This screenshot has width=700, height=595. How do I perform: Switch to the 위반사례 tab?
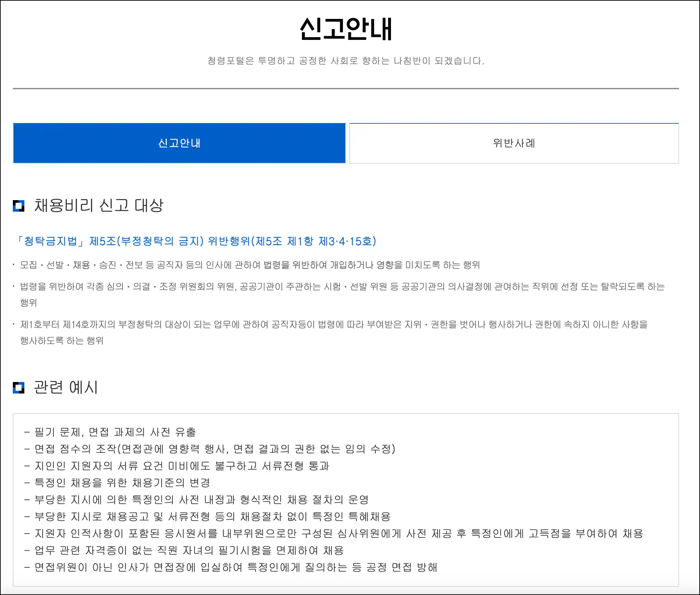pos(514,143)
